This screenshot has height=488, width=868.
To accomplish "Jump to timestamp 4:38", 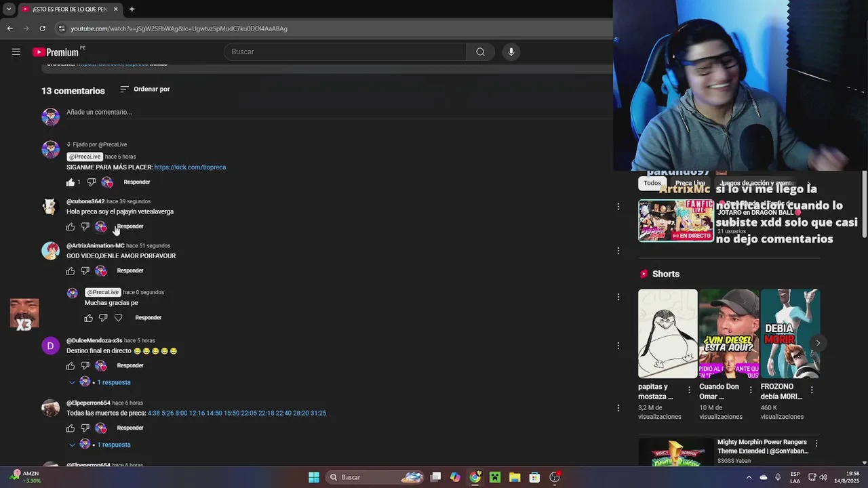I will click(x=153, y=413).
